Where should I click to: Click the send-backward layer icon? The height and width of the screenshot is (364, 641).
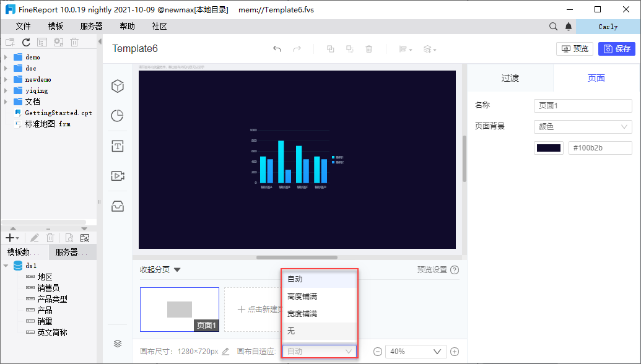(x=349, y=49)
